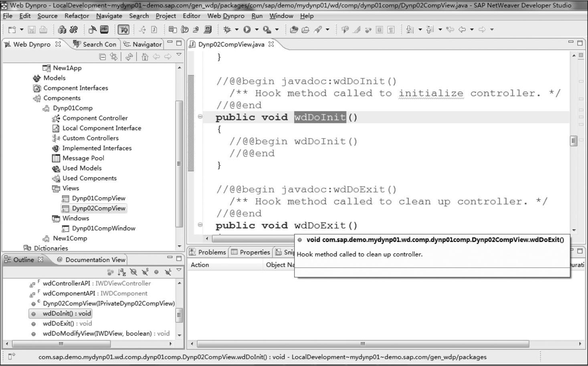This screenshot has width=588, height=366.
Task: Click the Debug bug icon
Action: (227, 30)
